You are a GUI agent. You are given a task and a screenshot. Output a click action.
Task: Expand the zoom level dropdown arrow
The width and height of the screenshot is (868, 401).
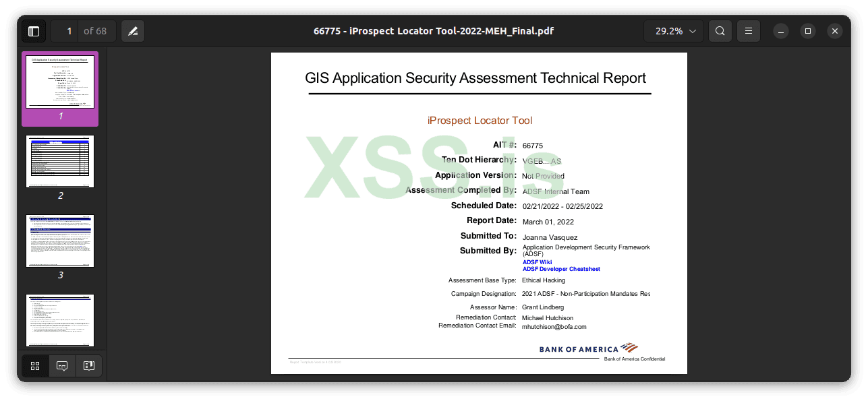[x=693, y=31]
